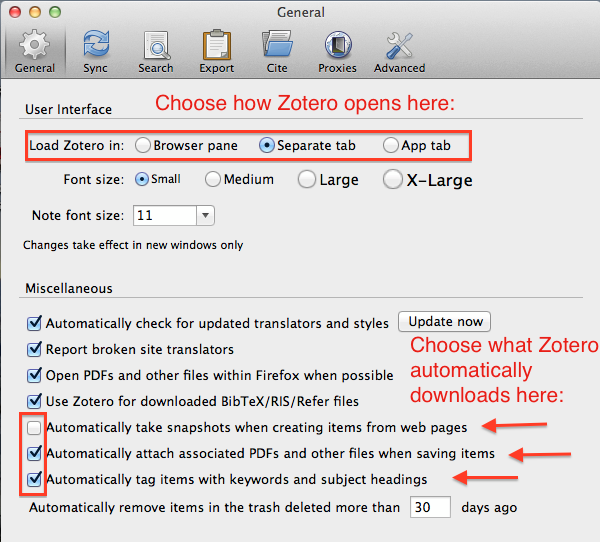This screenshot has height=542, width=600.
Task: Open the Export clipboard pane
Action: [x=217, y=52]
